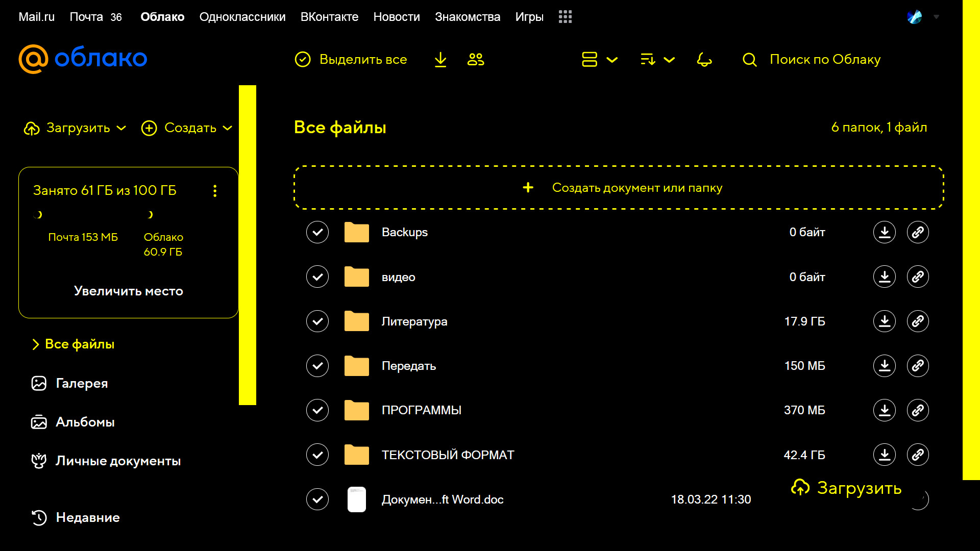Share link for ТЕКСТОВЫЙ ФОРМАТ folder
980x551 pixels.
click(918, 455)
